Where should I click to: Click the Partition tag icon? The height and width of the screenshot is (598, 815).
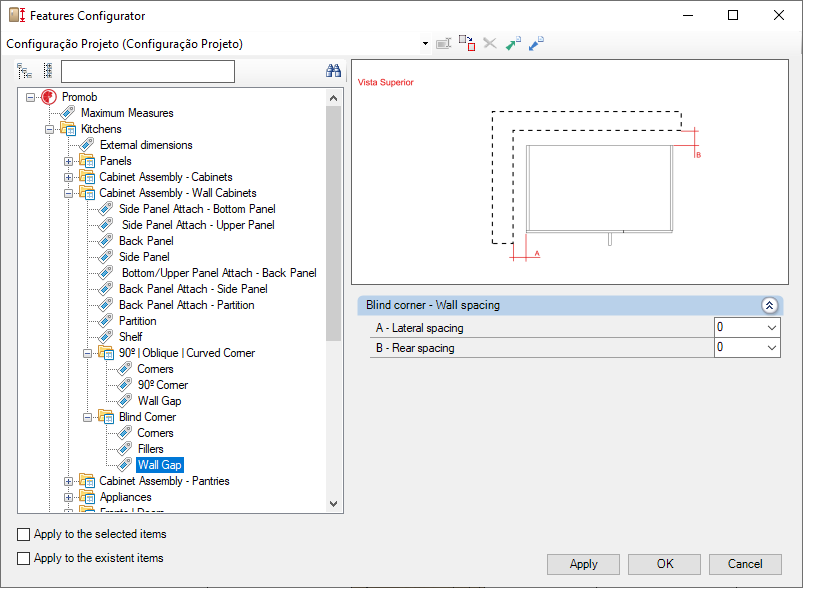pos(106,321)
